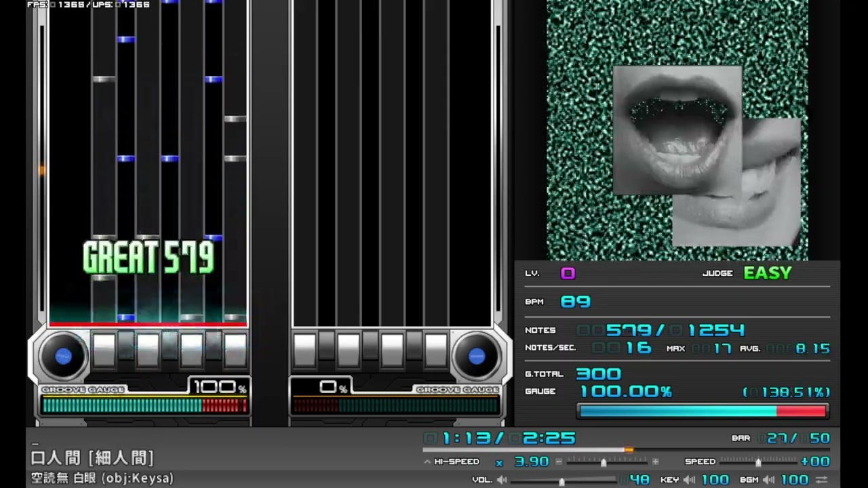Image resolution: width=868 pixels, height=488 pixels.
Task: Click the EASY judge rank label
Action: [x=768, y=273]
